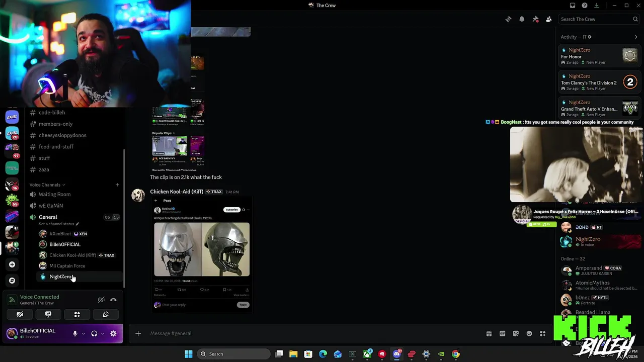
Task: Open User Settings gear
Action: (113, 333)
